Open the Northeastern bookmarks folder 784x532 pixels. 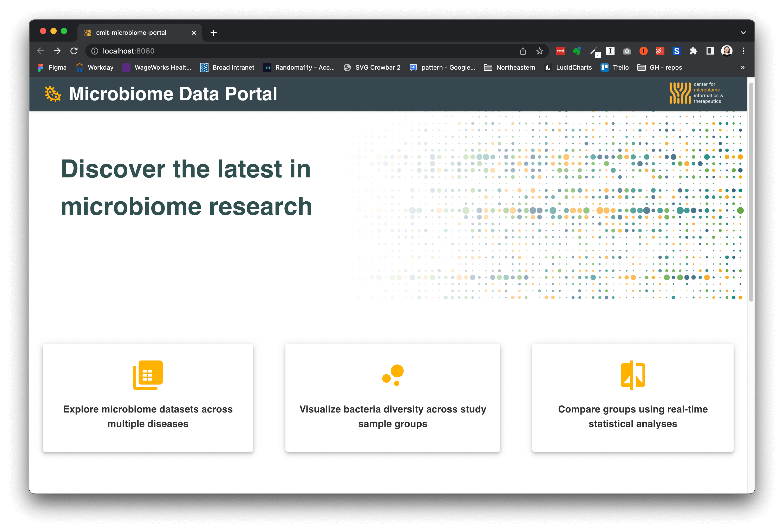coord(510,68)
